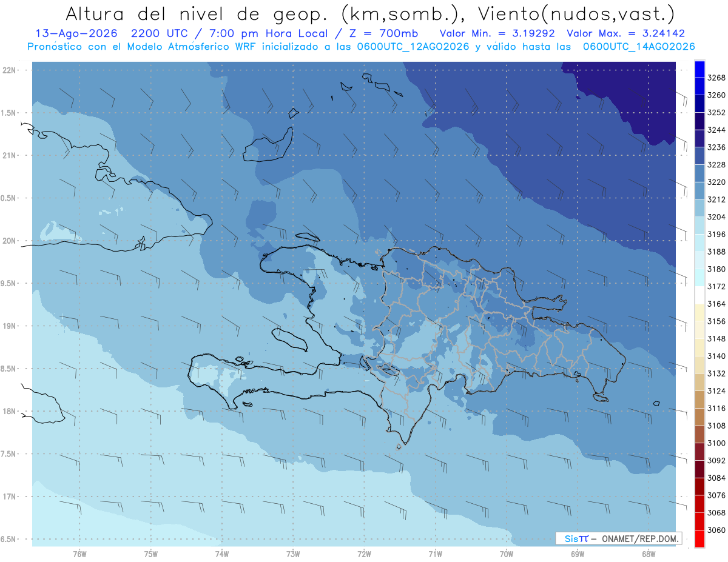
Task: Click the "7.5N" latitude tick label
Action: tap(8, 453)
